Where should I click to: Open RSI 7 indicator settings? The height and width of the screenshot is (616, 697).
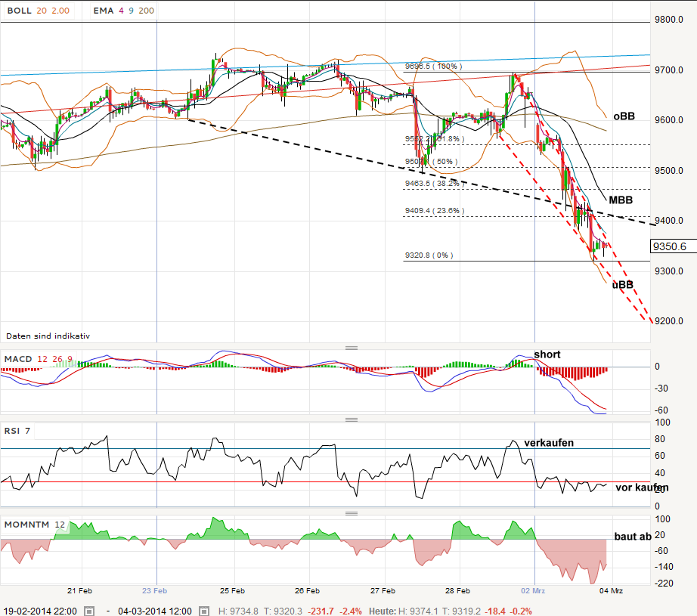pos(17,431)
